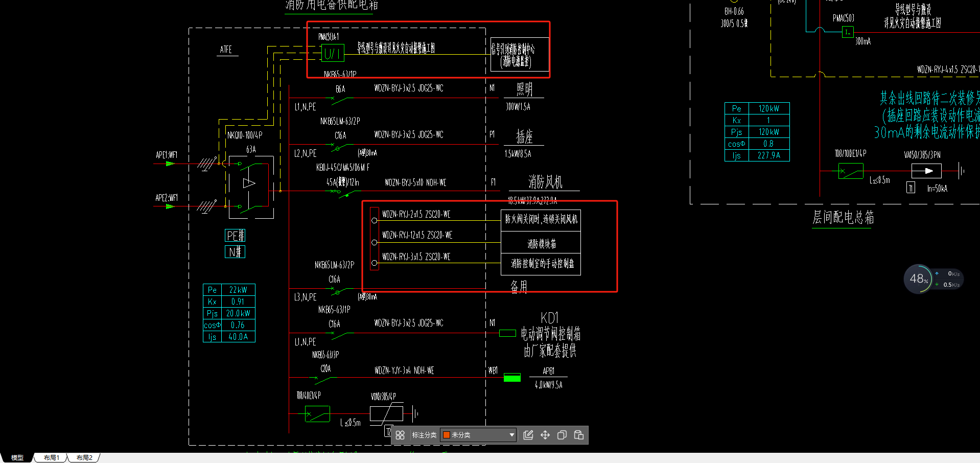Click the copy icon in annotation toolbar
Image resolution: width=980 pixels, height=463 pixels.
[562, 435]
